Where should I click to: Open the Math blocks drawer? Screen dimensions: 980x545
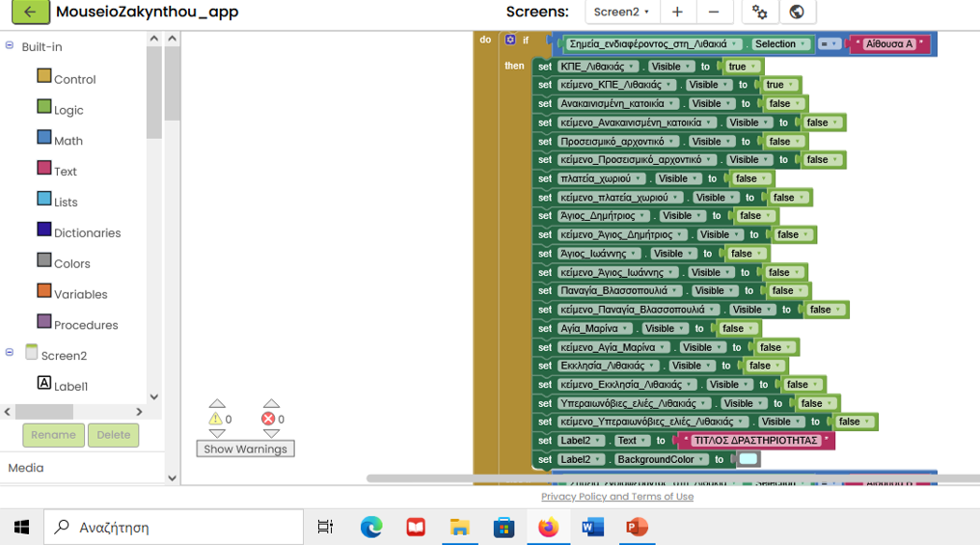(x=60, y=139)
